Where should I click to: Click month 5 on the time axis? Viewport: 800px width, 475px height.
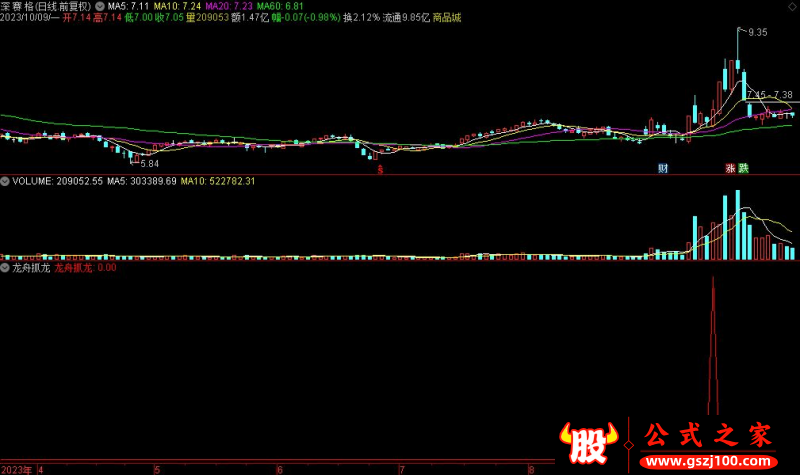point(157,470)
